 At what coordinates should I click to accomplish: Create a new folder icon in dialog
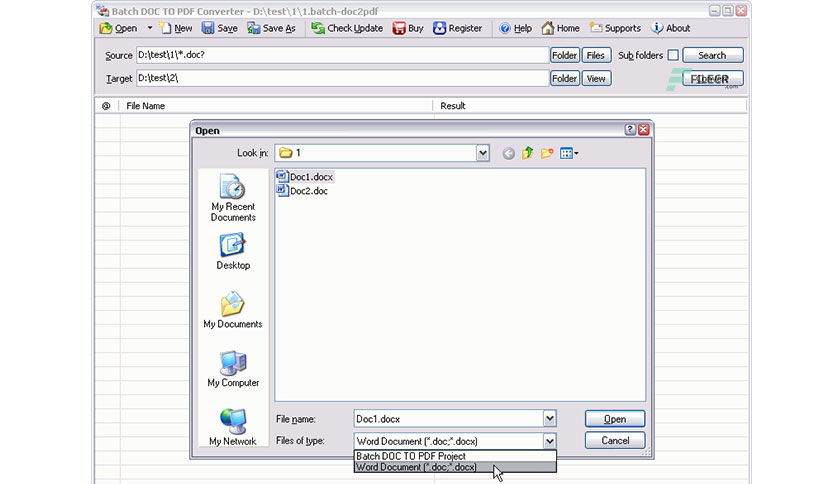547,154
